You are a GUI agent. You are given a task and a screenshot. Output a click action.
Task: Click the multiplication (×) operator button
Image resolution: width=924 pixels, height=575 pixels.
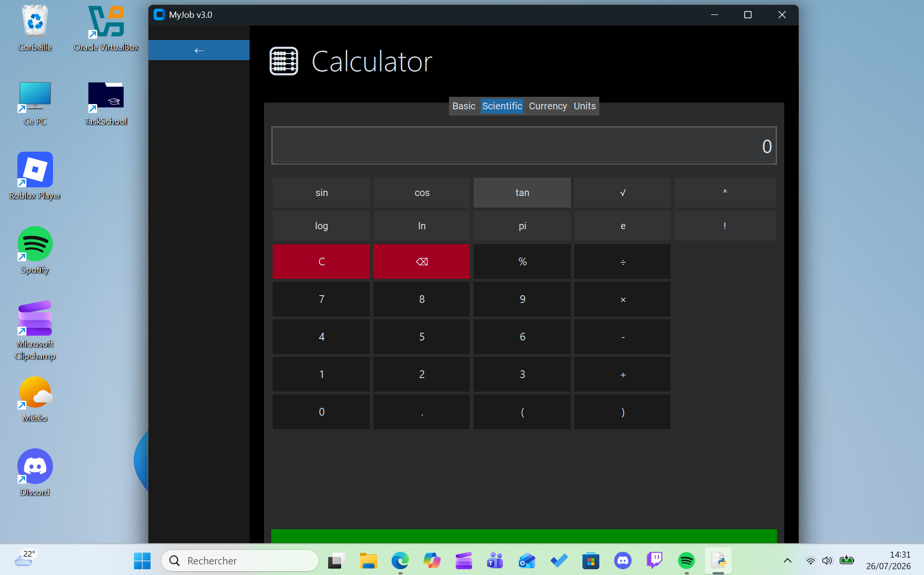tap(622, 299)
